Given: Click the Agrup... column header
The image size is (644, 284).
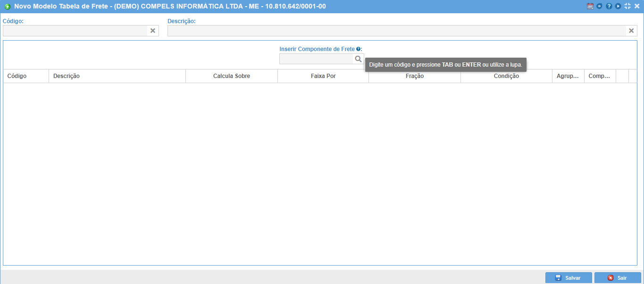Looking at the screenshot, I should coord(568,76).
